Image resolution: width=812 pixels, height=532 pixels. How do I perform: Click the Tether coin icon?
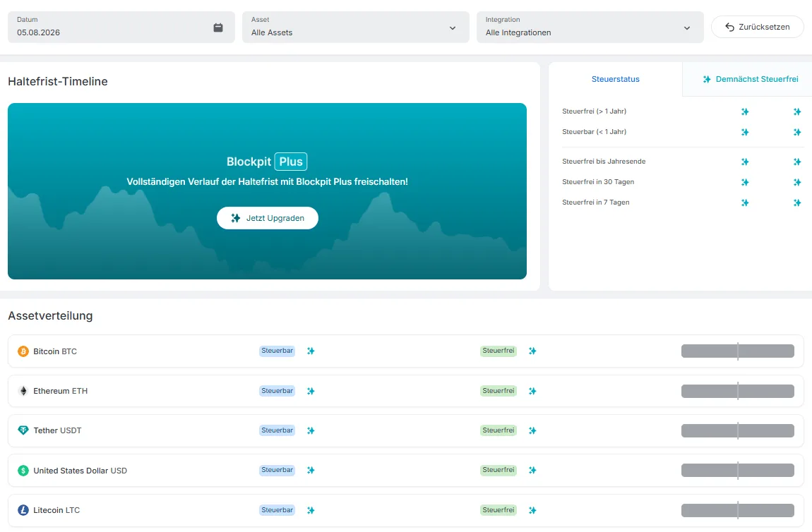[x=23, y=430]
